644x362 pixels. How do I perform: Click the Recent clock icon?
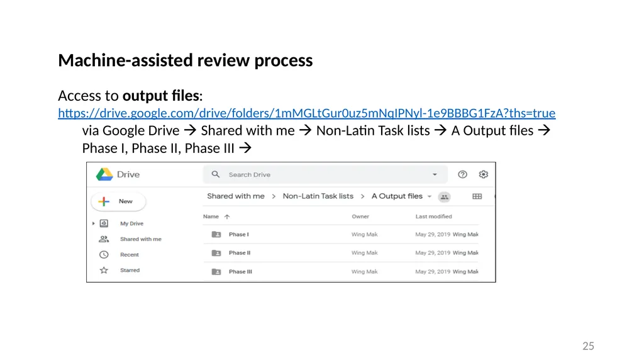click(x=104, y=254)
